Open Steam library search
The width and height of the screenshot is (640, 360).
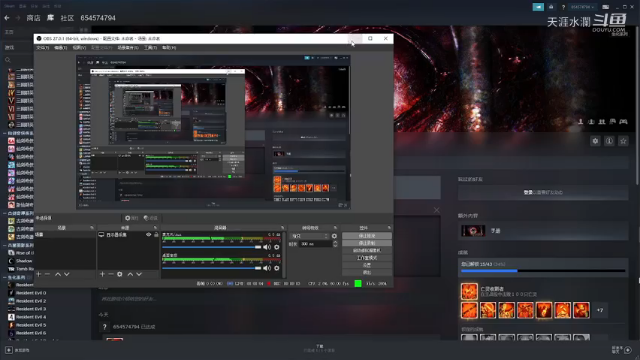[8, 60]
